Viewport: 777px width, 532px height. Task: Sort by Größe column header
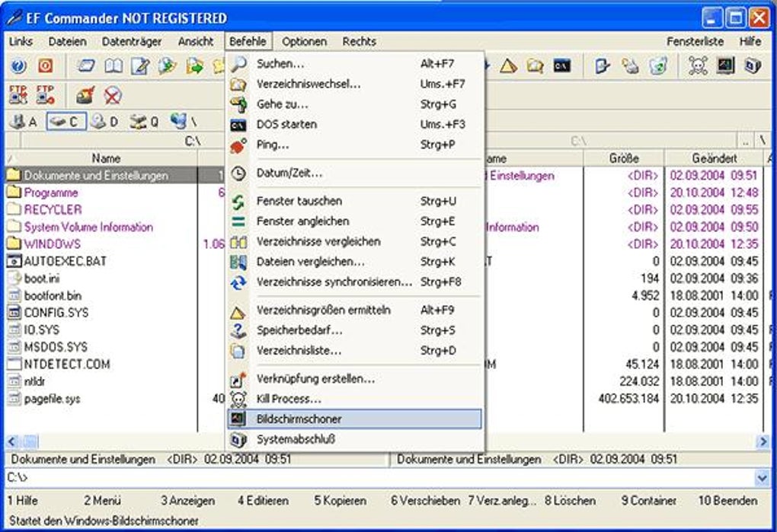624,158
